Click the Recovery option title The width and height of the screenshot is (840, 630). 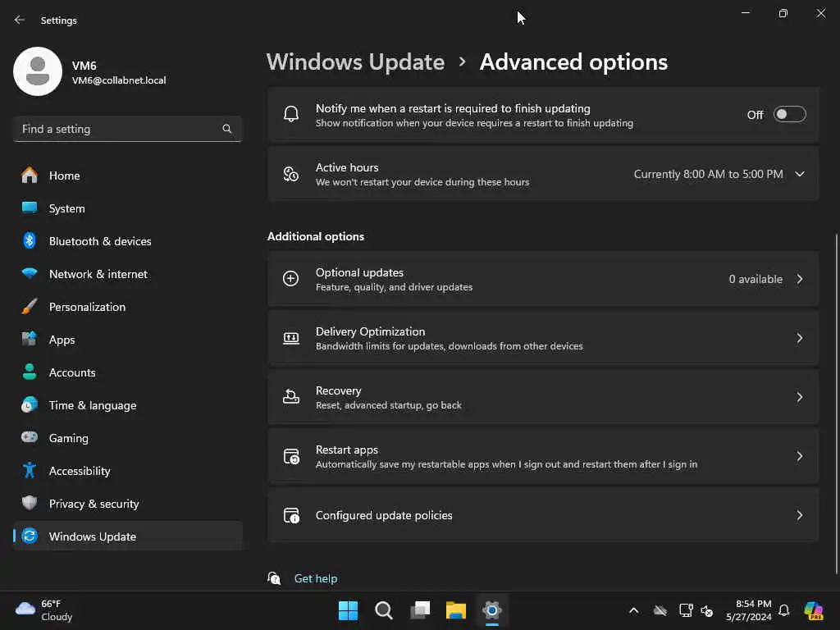pyautogui.click(x=339, y=390)
